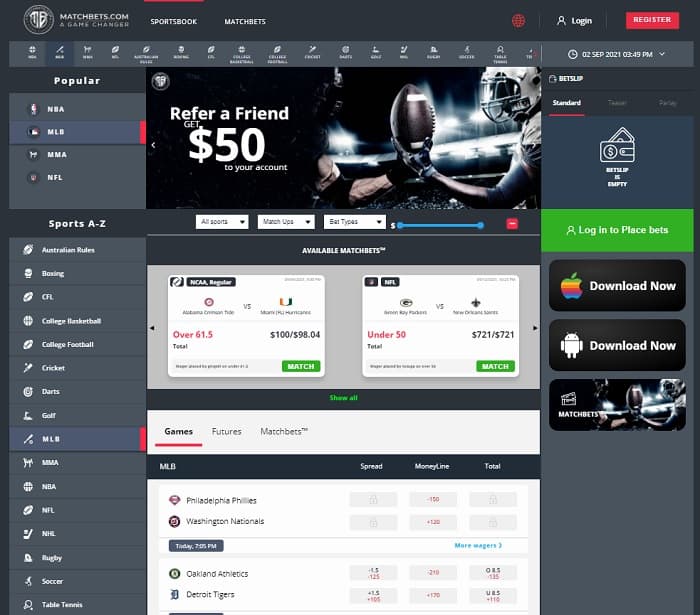The width and height of the screenshot is (700, 615).
Task: Open Boxing in Sports A-Z
Action: (77, 273)
